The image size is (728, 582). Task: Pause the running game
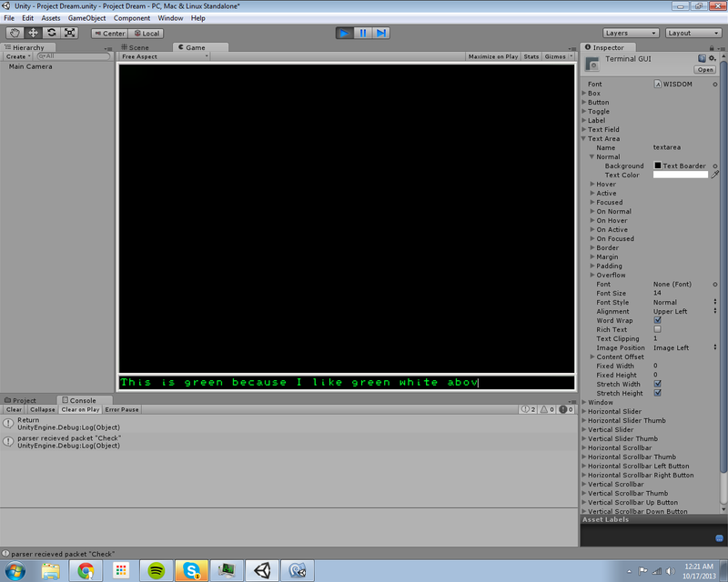point(363,33)
